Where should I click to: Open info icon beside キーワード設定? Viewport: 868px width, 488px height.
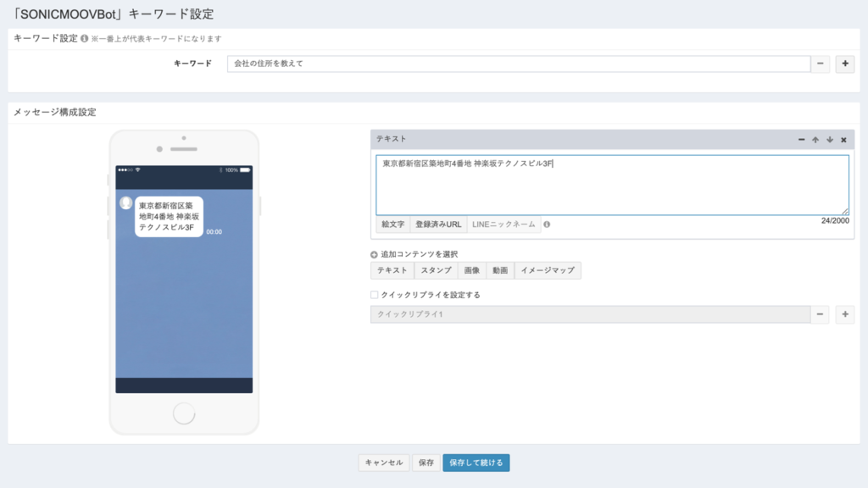[84, 39]
